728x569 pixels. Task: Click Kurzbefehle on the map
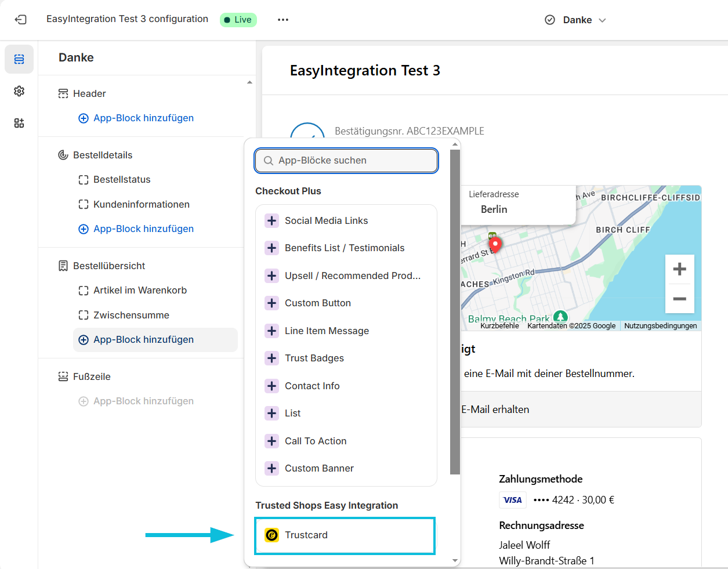(499, 326)
